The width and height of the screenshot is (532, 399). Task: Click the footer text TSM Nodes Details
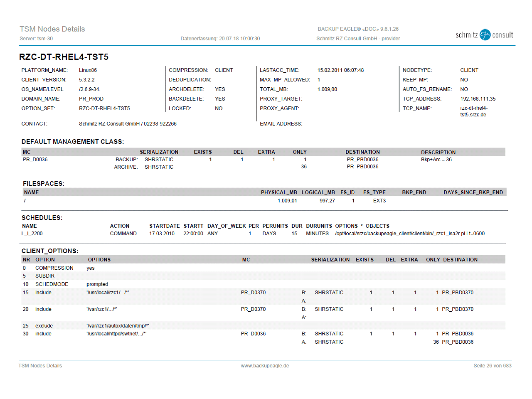click(40, 366)
